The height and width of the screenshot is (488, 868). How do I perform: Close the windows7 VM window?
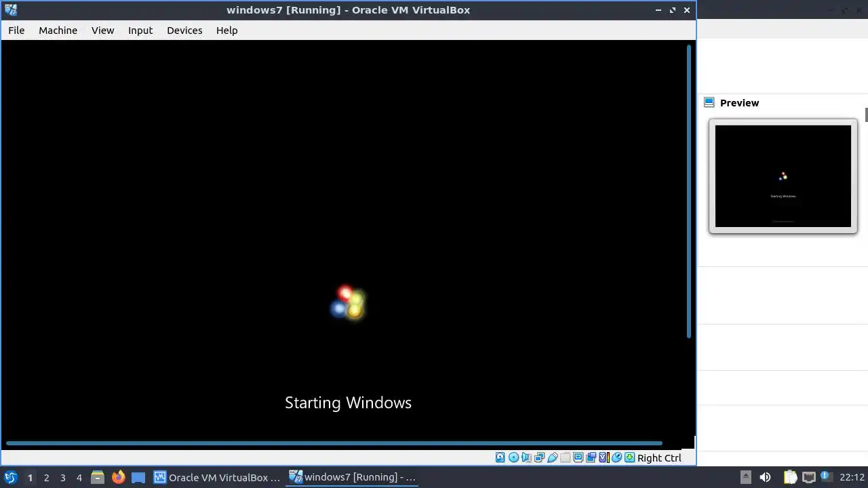click(687, 10)
